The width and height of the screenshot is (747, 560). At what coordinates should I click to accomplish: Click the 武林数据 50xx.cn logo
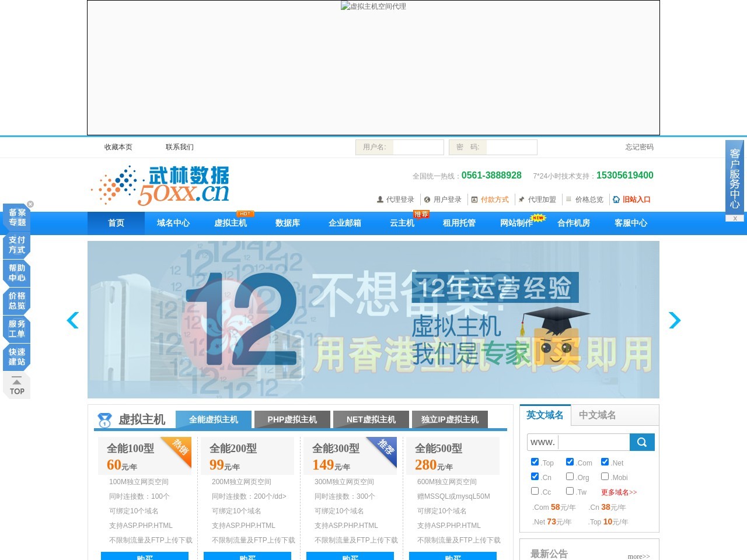click(160, 185)
